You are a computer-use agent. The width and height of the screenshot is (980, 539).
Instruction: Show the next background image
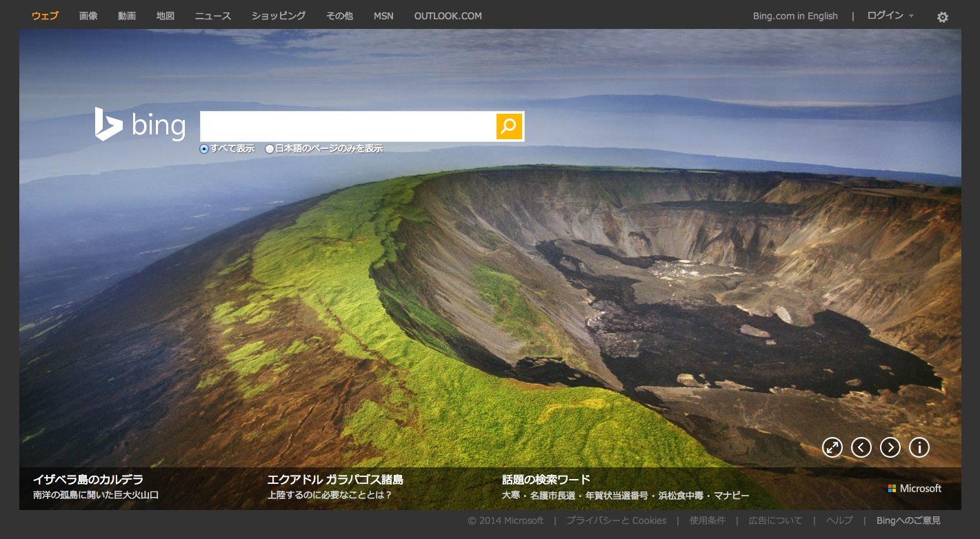tap(890, 447)
